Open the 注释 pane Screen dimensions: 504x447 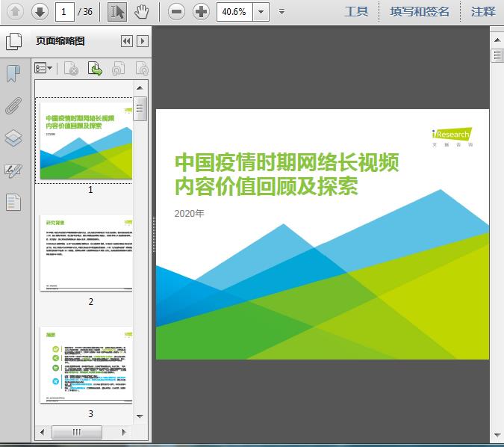click(x=483, y=11)
